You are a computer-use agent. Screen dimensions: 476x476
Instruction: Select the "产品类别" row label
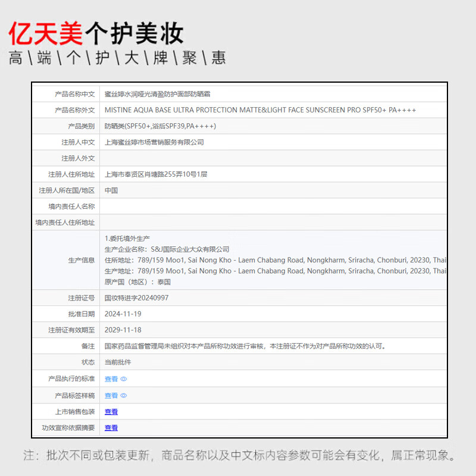82,126
